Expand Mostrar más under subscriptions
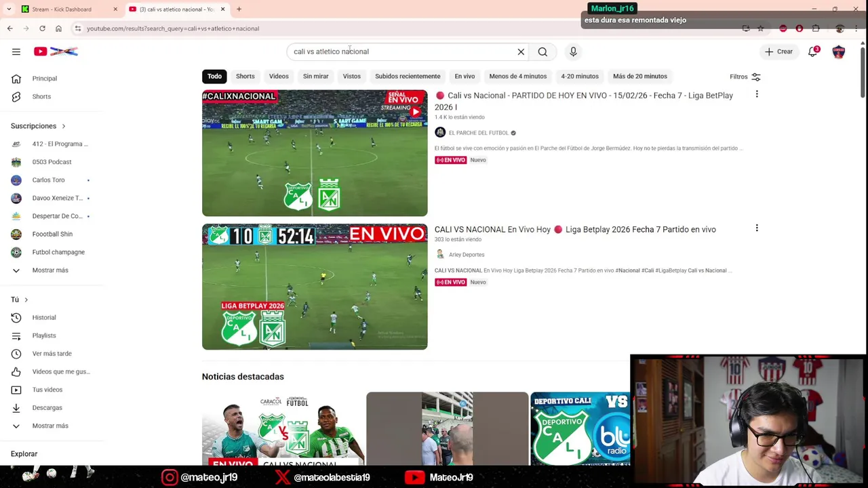 pos(50,270)
